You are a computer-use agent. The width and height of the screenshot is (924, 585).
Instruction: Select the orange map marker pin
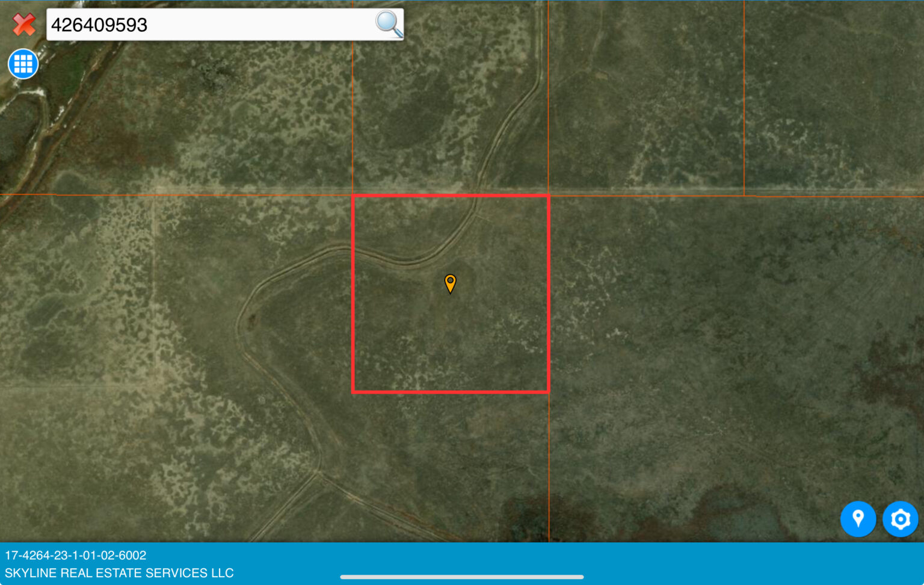point(450,284)
